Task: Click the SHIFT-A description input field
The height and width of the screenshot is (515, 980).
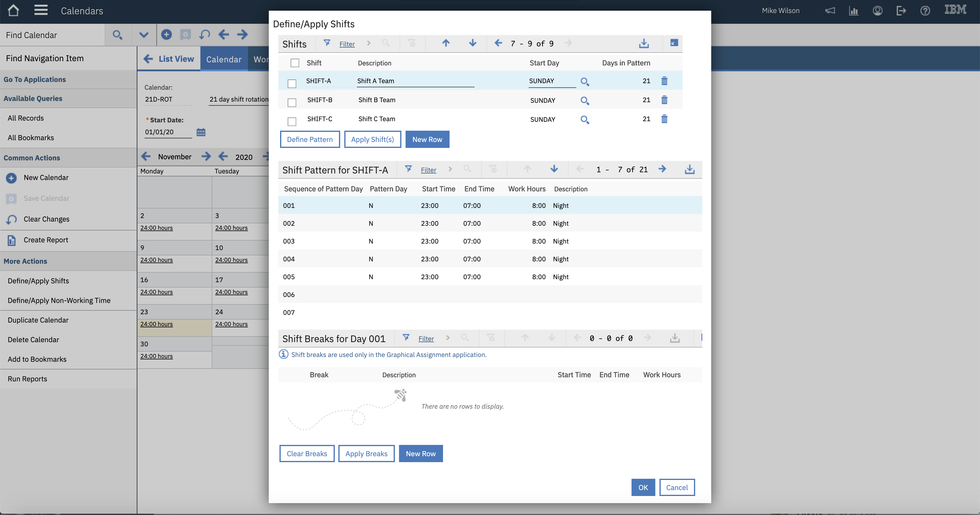Action: [415, 81]
